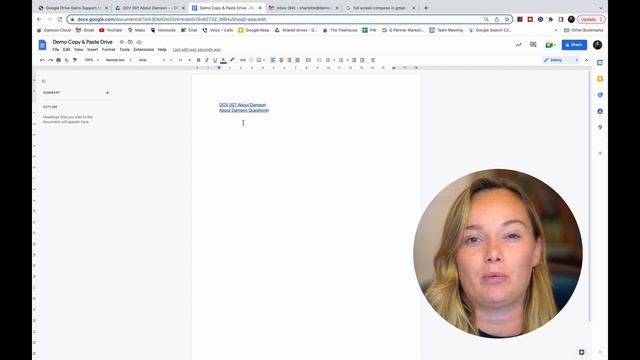Image resolution: width=640 pixels, height=360 pixels.
Task: Open Google Keep in the side panel
Action: tap(600, 79)
